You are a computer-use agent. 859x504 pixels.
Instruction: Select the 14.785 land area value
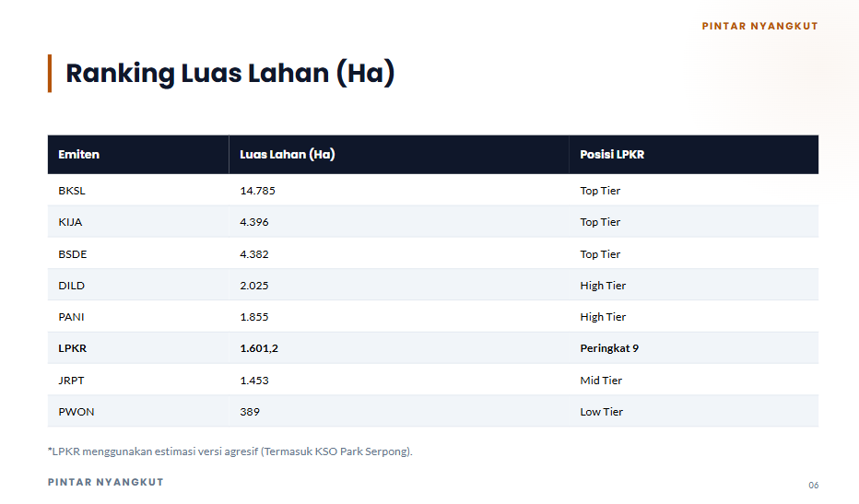click(257, 191)
